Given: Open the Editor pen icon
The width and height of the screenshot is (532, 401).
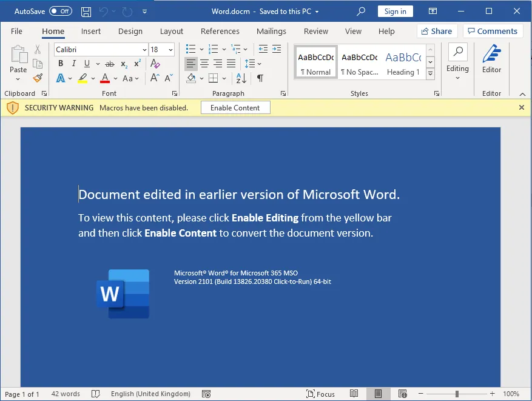Looking at the screenshot, I should (491, 60).
